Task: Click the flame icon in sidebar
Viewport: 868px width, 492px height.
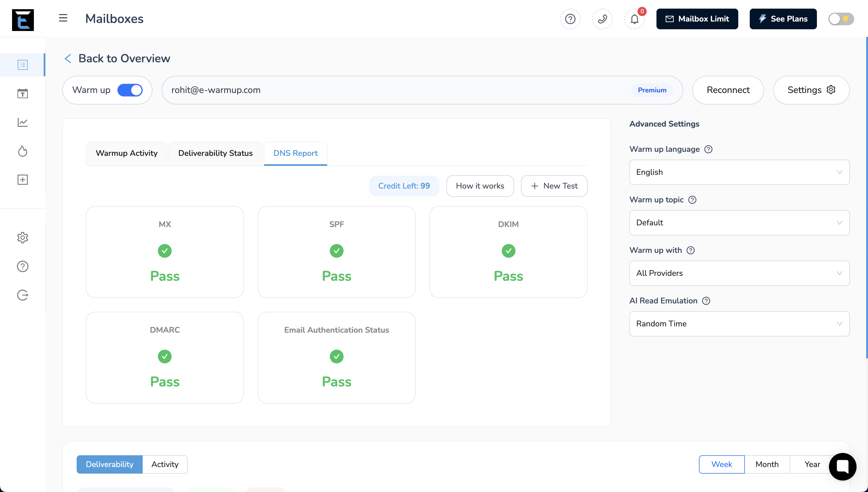Action: (x=23, y=151)
